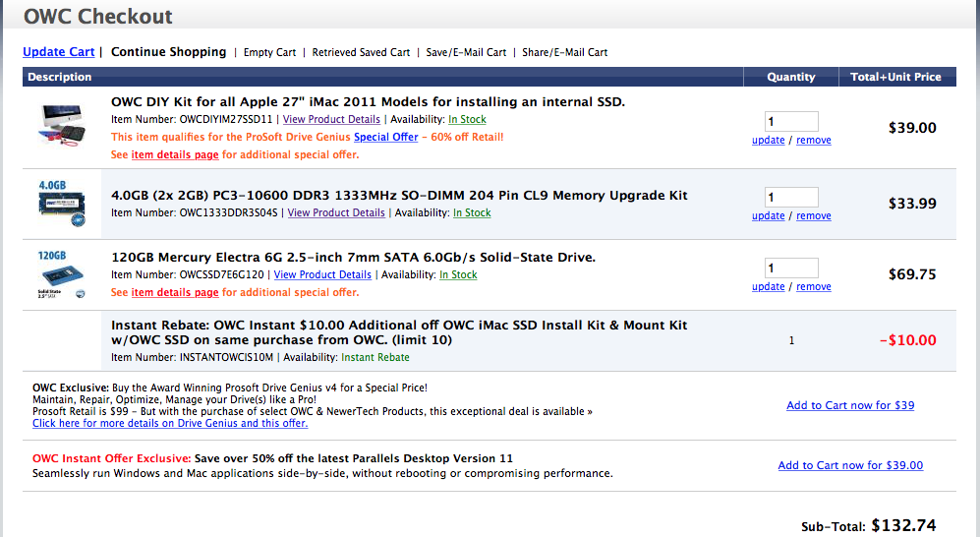Open the 120GB SSD product thumbnail
The image size is (980, 537).
pos(61,274)
